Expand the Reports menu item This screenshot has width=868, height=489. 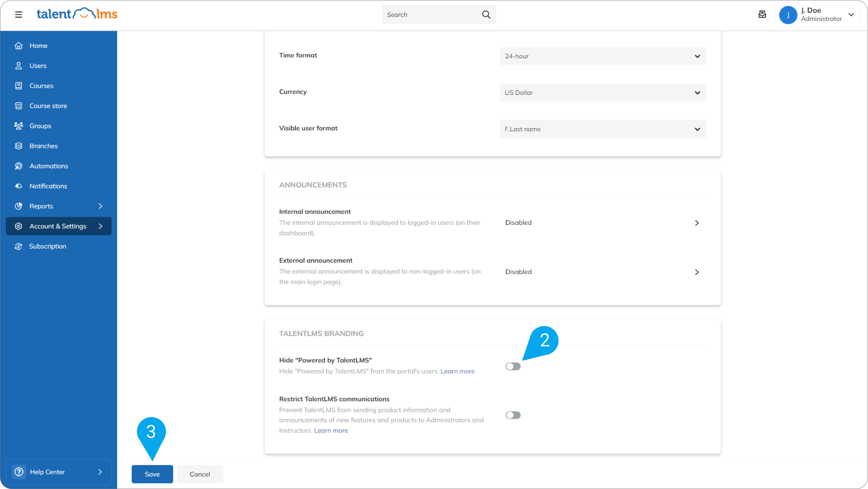tap(41, 206)
